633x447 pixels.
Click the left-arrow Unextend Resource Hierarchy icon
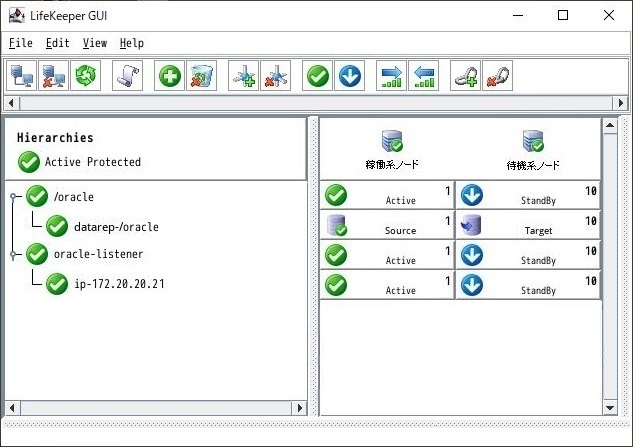423,76
